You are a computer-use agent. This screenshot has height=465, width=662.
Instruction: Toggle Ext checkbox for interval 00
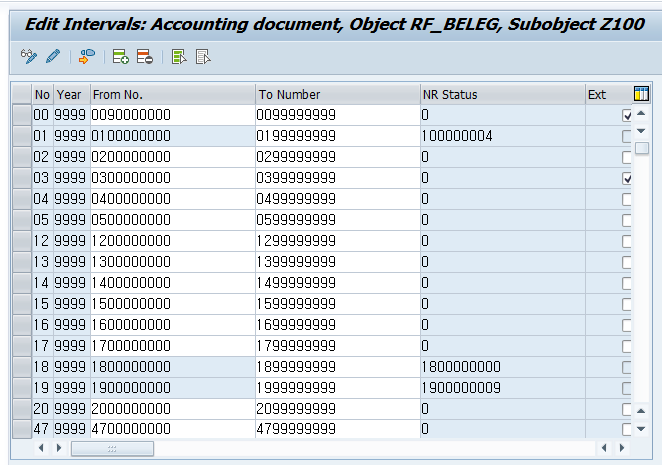click(x=627, y=115)
